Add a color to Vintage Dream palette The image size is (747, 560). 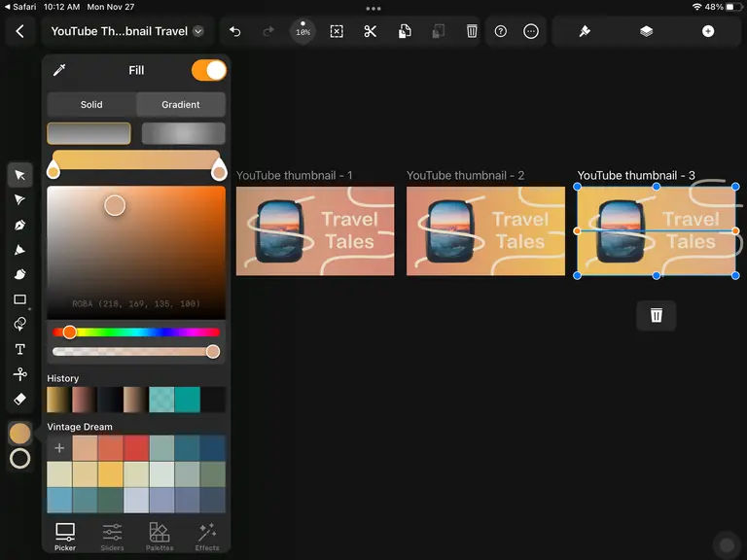coord(59,448)
